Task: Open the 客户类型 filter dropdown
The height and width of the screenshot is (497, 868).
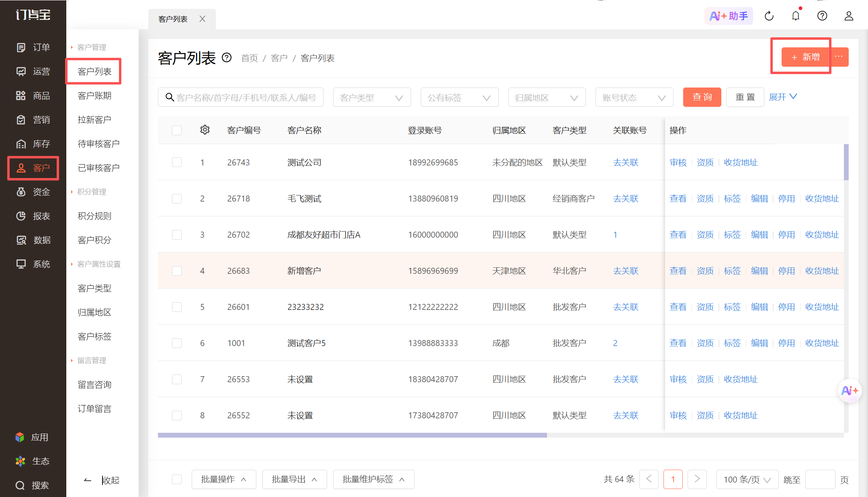Action: pos(372,98)
